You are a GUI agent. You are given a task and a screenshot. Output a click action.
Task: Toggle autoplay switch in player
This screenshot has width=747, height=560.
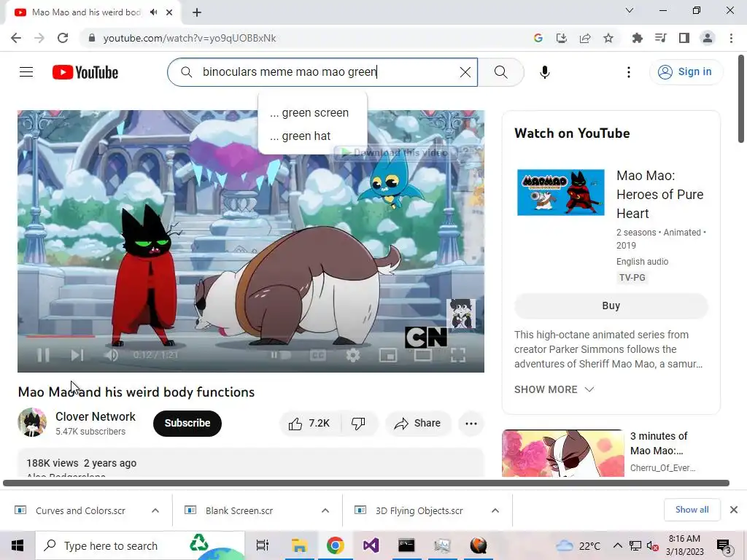(x=281, y=355)
